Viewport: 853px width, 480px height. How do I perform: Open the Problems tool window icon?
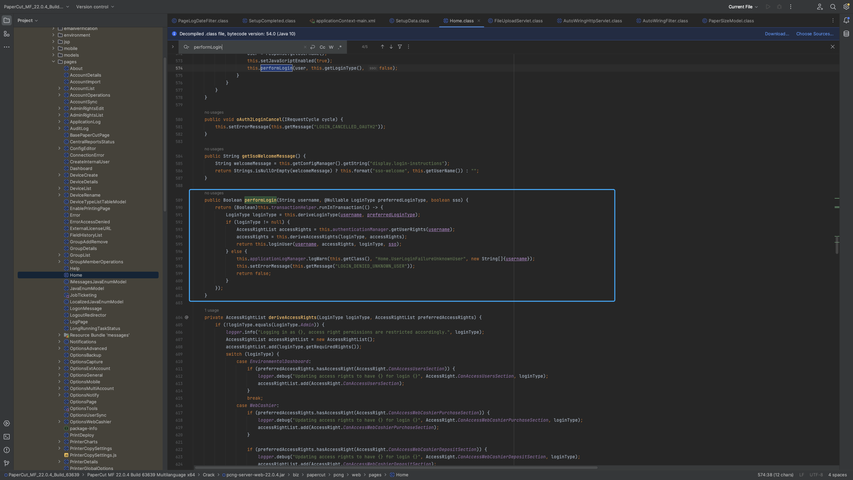(x=7, y=450)
